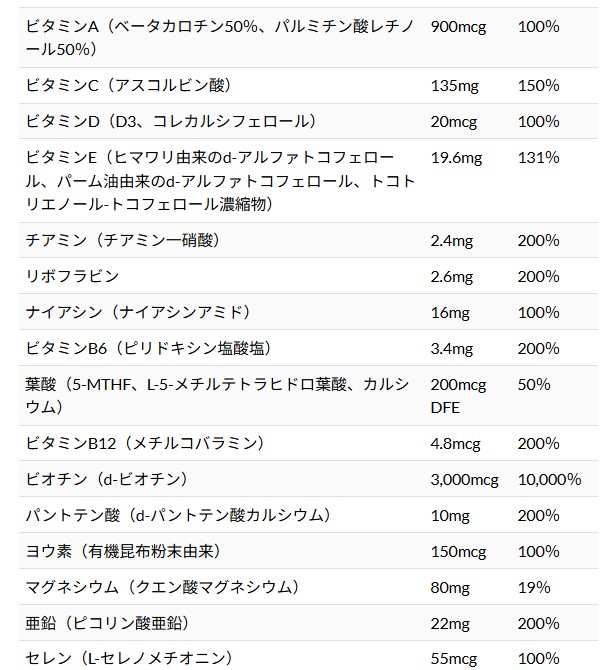Select the チアミン（チアミン一硝酸）label

click(x=123, y=241)
